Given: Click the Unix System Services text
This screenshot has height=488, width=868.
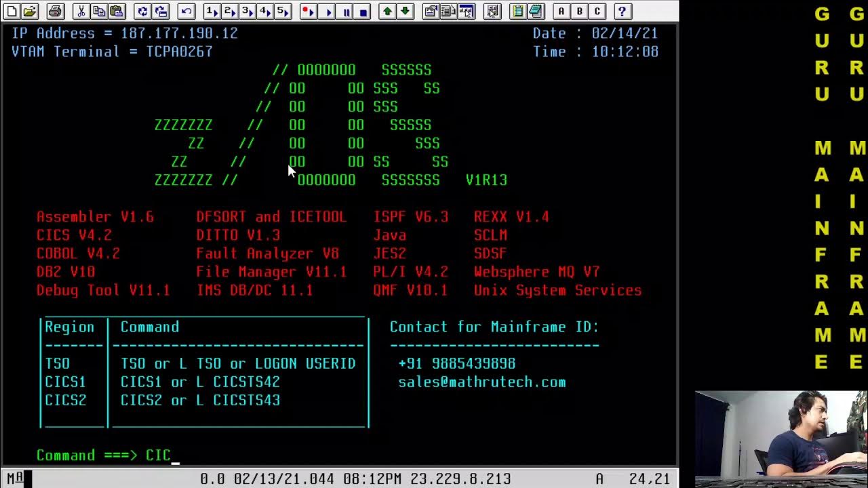Looking at the screenshot, I should pos(558,290).
